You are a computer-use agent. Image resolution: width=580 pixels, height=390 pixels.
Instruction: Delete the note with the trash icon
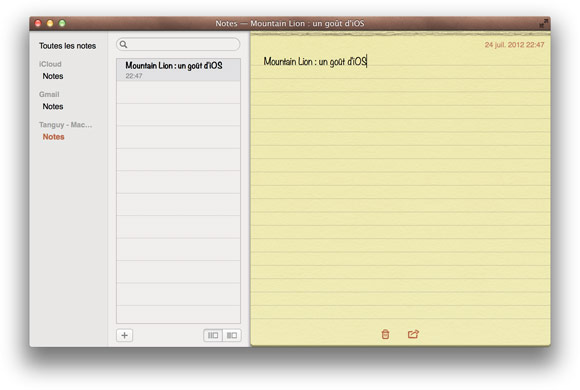coord(385,334)
